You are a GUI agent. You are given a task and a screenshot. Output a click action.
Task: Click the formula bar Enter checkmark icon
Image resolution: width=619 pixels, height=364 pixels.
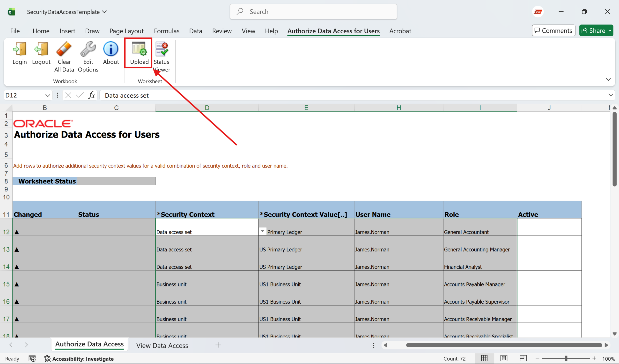80,95
